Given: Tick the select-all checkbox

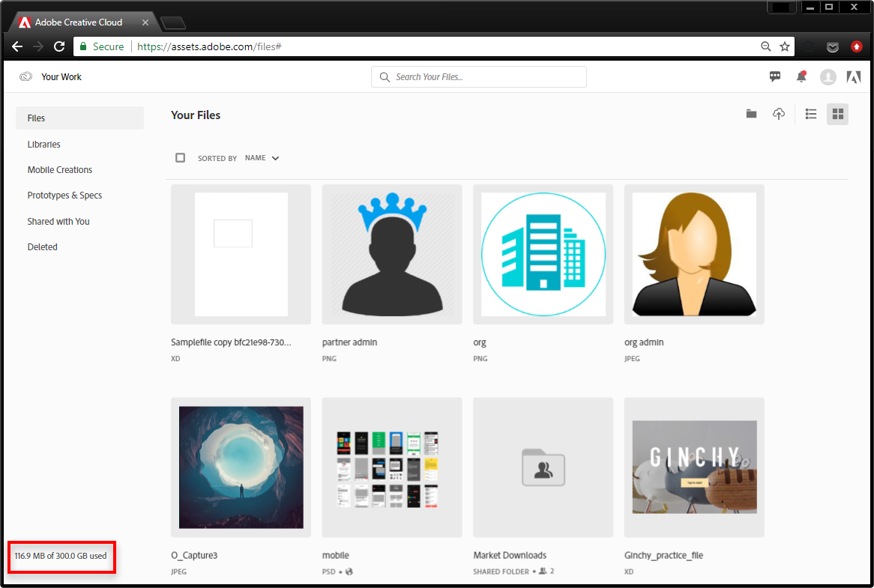Looking at the screenshot, I should click(180, 157).
